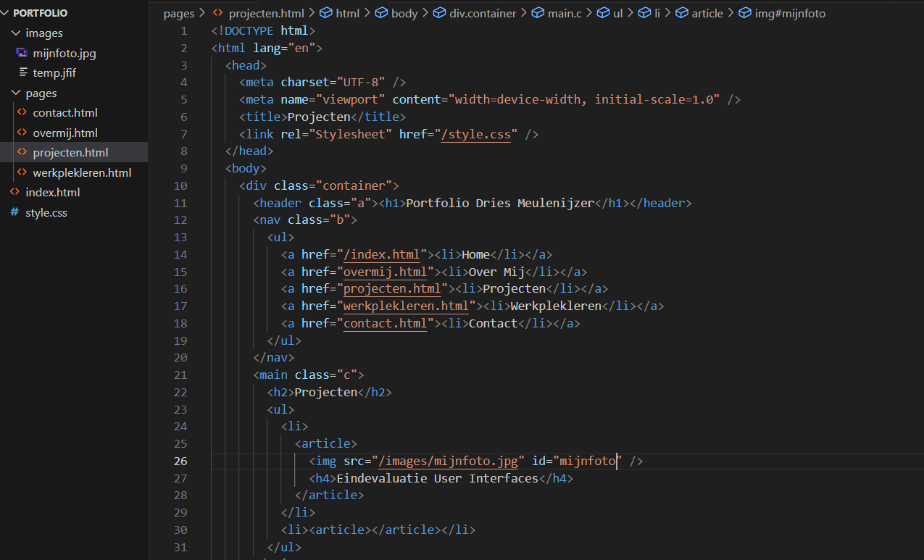The image size is (924, 560).
Task: Click the cube icon before div.container breadcrumb
Action: (439, 13)
